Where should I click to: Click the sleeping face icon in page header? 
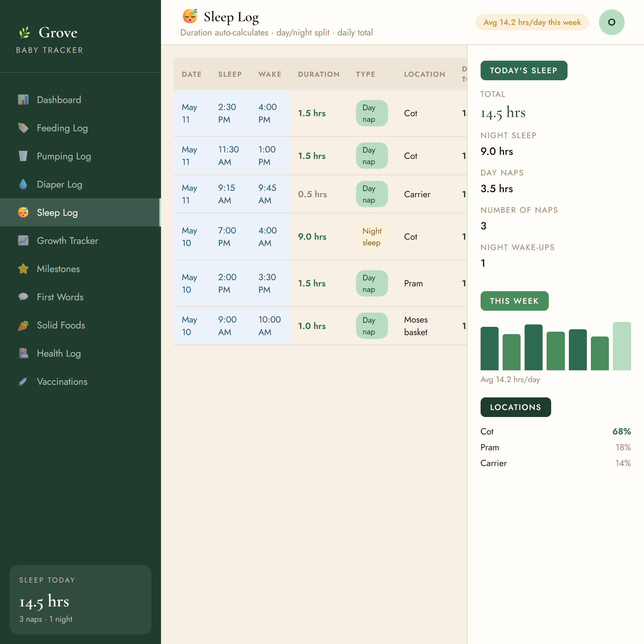[x=190, y=16]
